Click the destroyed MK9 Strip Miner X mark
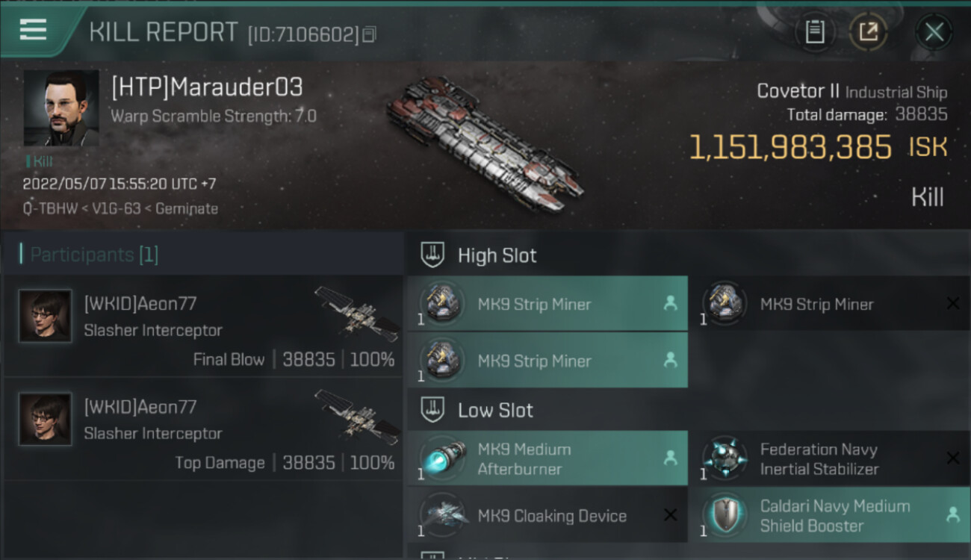 point(953,303)
